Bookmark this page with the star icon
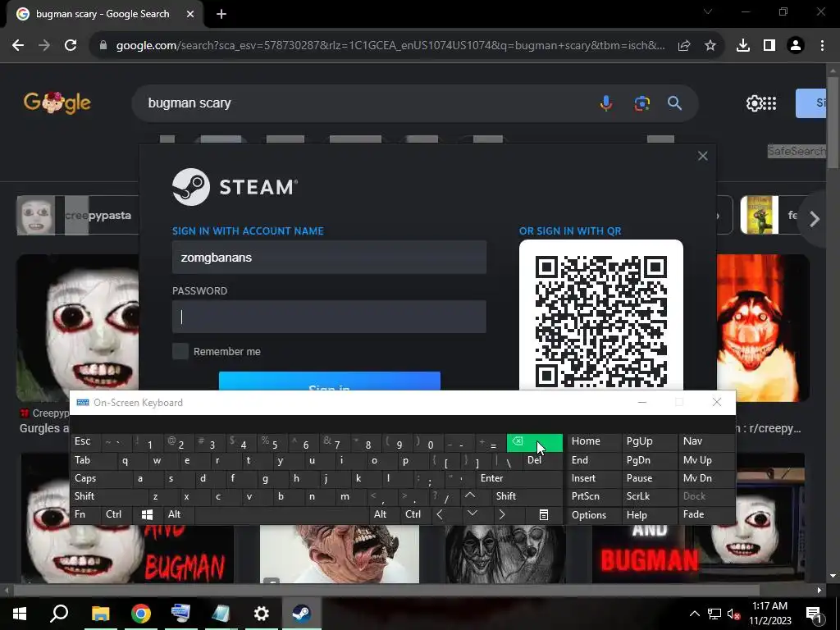The image size is (840, 630). [710, 46]
